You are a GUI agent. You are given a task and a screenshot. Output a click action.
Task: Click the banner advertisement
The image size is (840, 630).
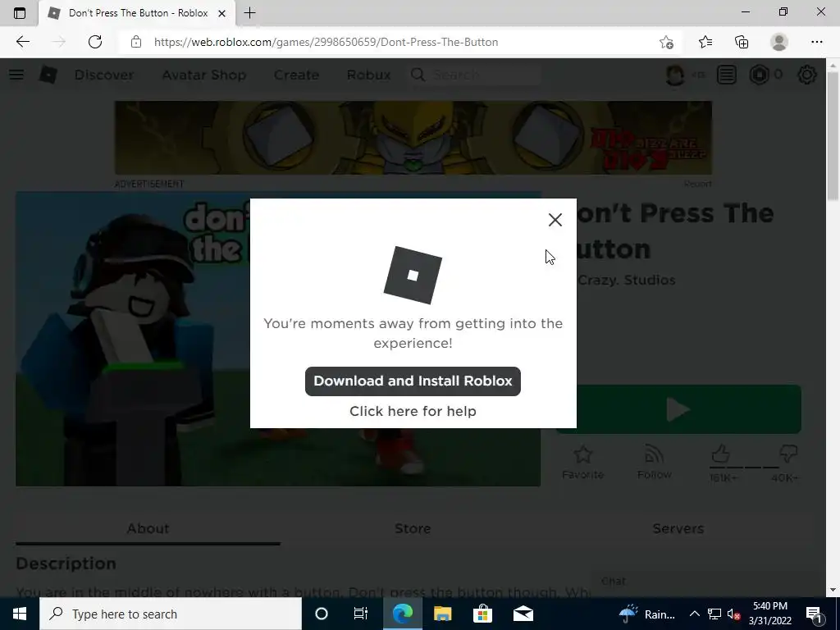[x=413, y=138]
